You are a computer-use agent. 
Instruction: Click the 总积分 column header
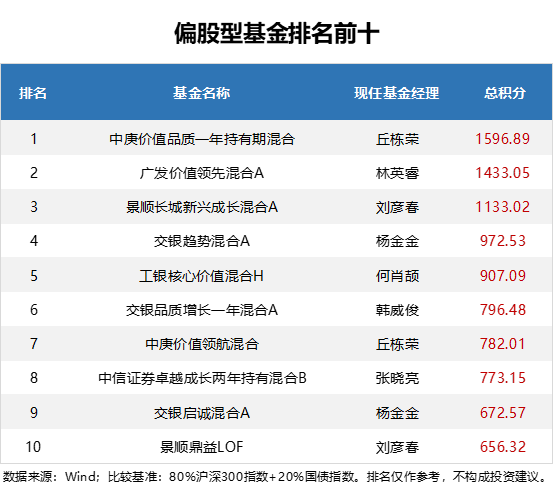[x=505, y=93]
